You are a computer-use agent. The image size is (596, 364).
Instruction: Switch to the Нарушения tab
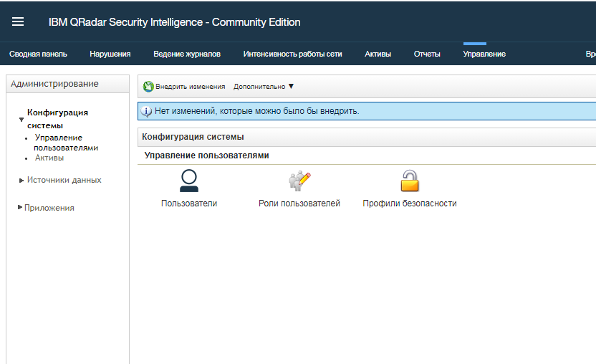pyautogui.click(x=110, y=54)
